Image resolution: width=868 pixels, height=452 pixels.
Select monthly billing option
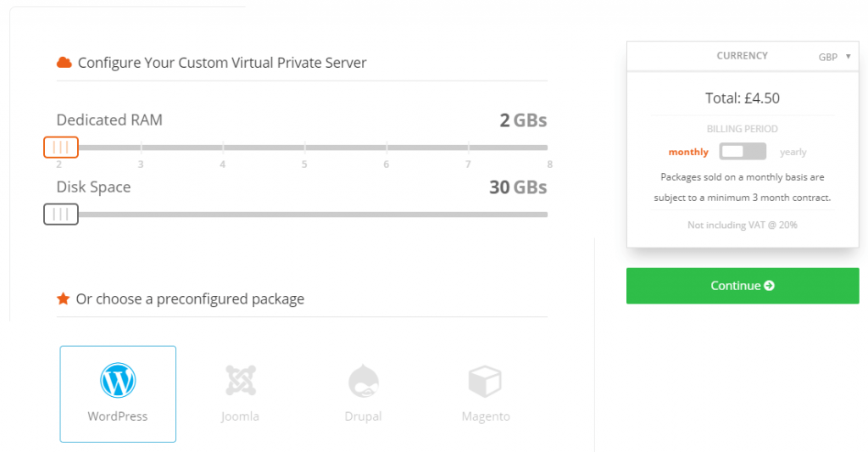688,152
